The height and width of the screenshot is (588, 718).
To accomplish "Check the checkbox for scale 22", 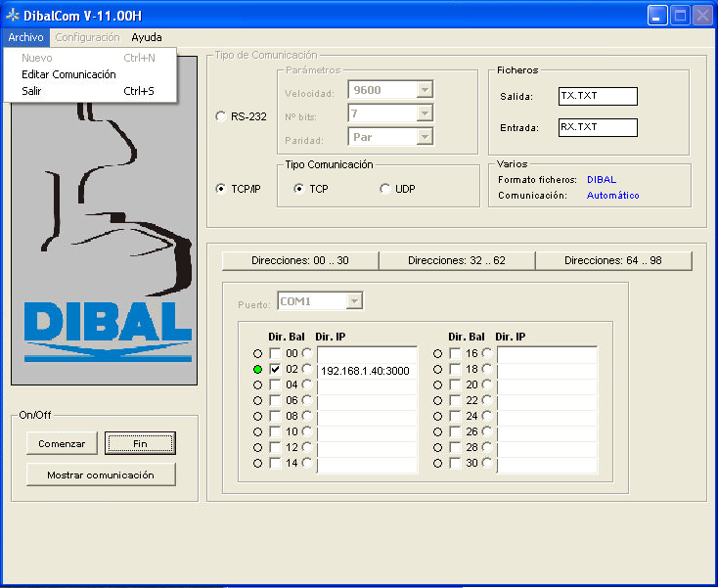I will click(455, 400).
